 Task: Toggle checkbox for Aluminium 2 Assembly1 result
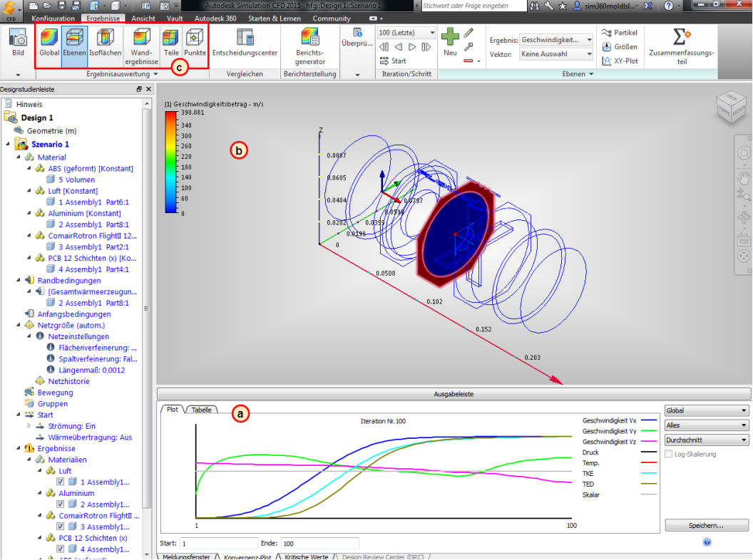(x=60, y=504)
